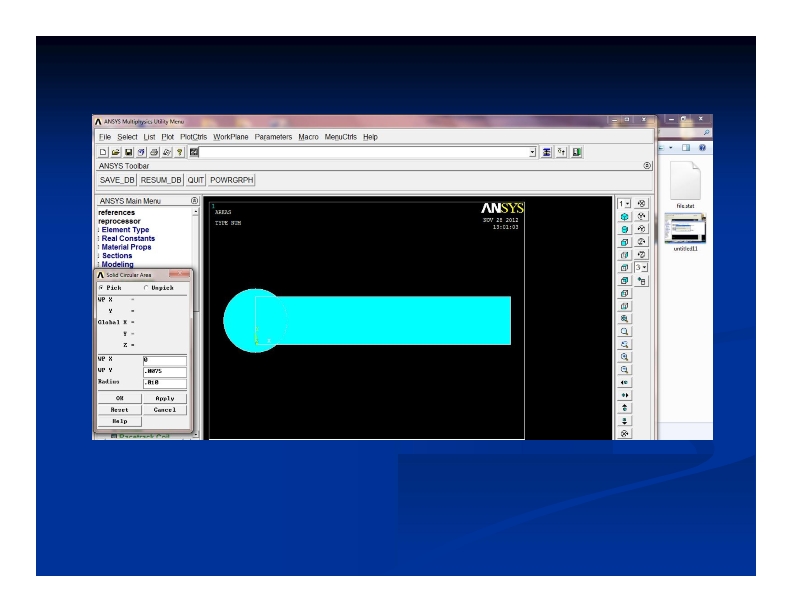Expand the Modeling tree item
The image size is (792, 612).
[117, 265]
